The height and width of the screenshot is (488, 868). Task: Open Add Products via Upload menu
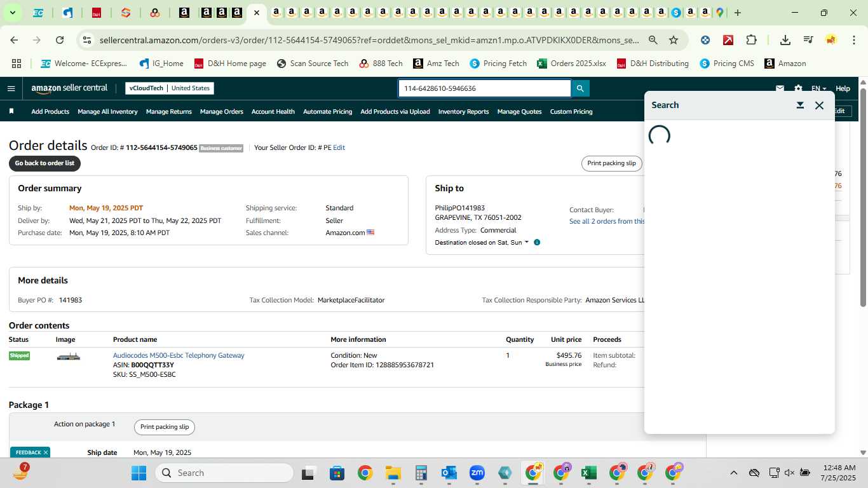tap(395, 111)
